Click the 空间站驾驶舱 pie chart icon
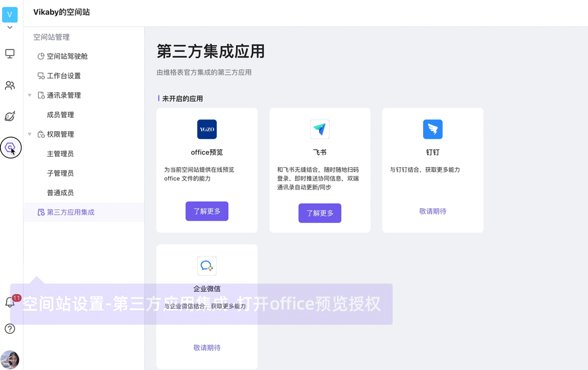 tap(41, 56)
